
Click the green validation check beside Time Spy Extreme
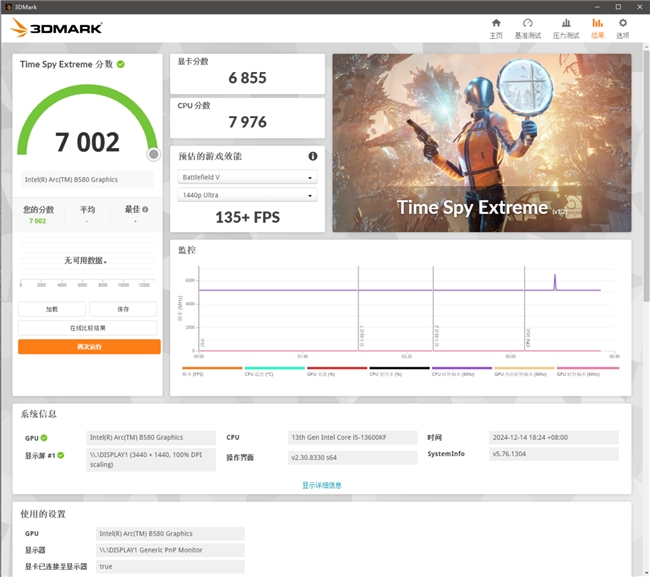click(121, 64)
